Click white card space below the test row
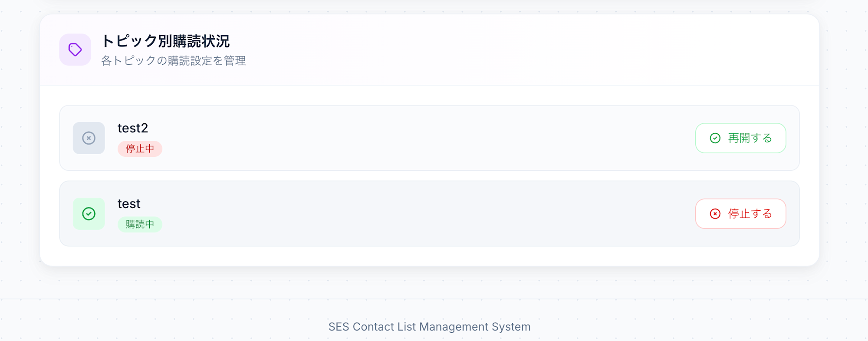 (429, 256)
